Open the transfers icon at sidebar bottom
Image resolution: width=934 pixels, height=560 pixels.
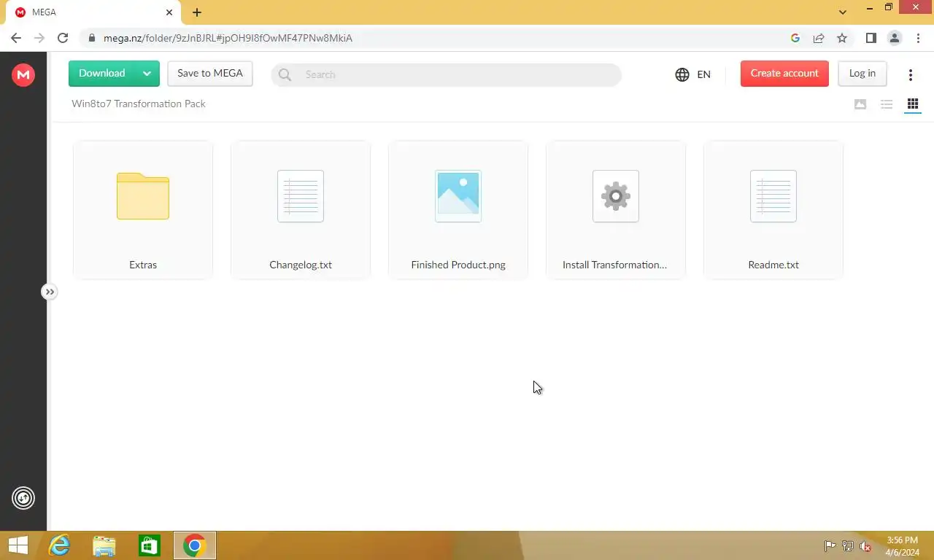pyautogui.click(x=23, y=498)
